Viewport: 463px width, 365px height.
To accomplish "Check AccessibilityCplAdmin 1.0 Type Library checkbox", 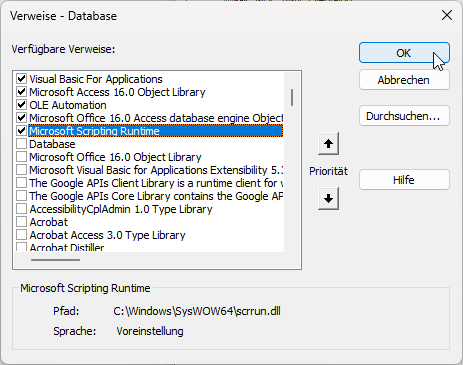I will click(x=22, y=209).
